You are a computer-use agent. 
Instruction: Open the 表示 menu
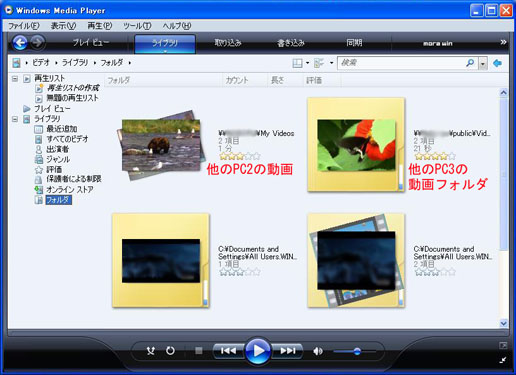[x=63, y=26]
